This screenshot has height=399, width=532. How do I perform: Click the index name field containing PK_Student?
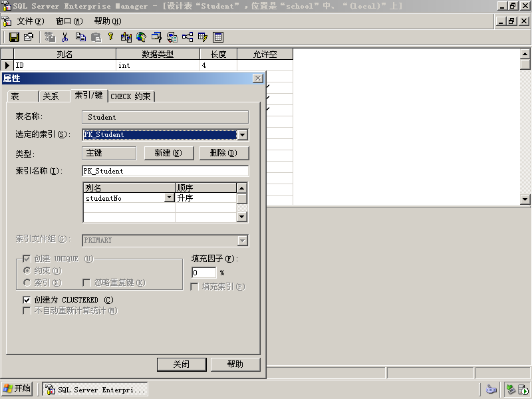(165, 171)
